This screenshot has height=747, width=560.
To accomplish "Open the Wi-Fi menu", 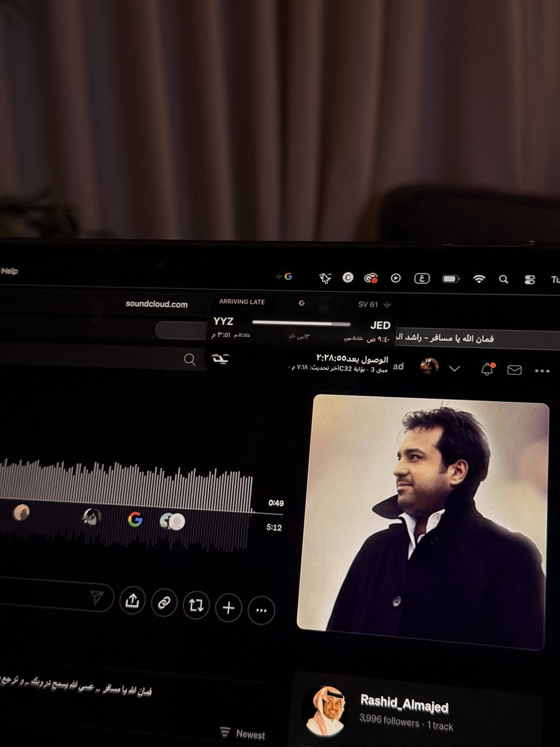I will point(478,280).
